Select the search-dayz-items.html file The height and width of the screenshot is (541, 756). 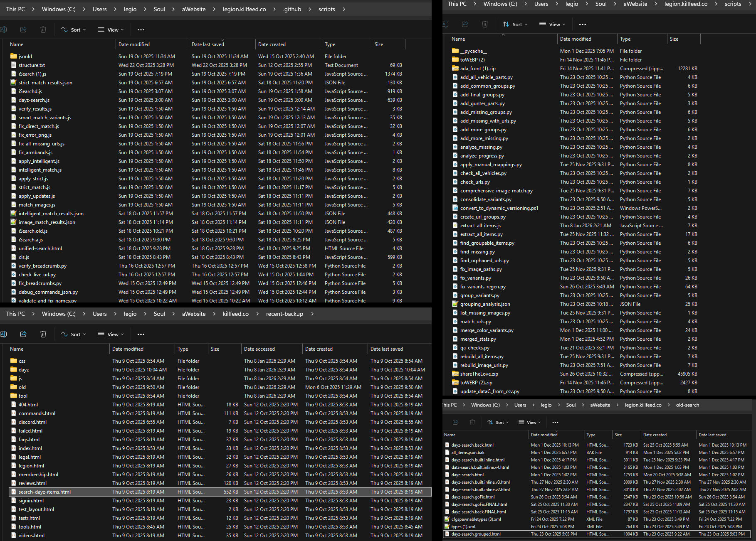coord(220,492)
